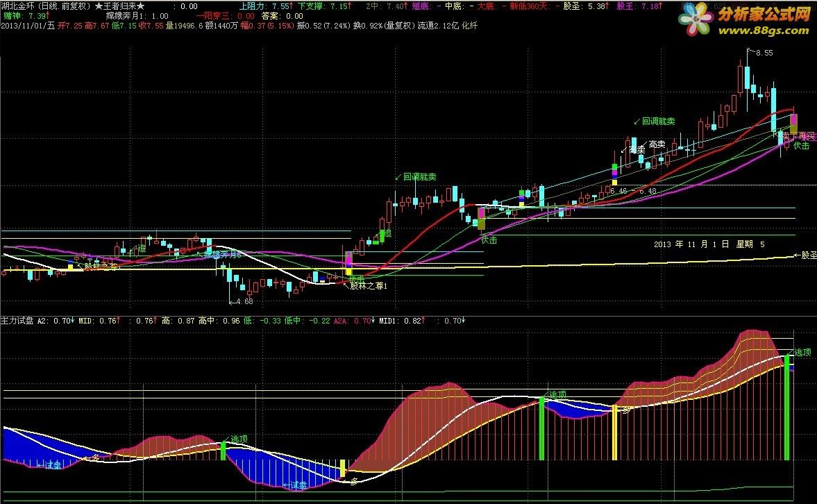817x504 pixels.
Task: Click the 中底 indicator label
Action: 453,6
